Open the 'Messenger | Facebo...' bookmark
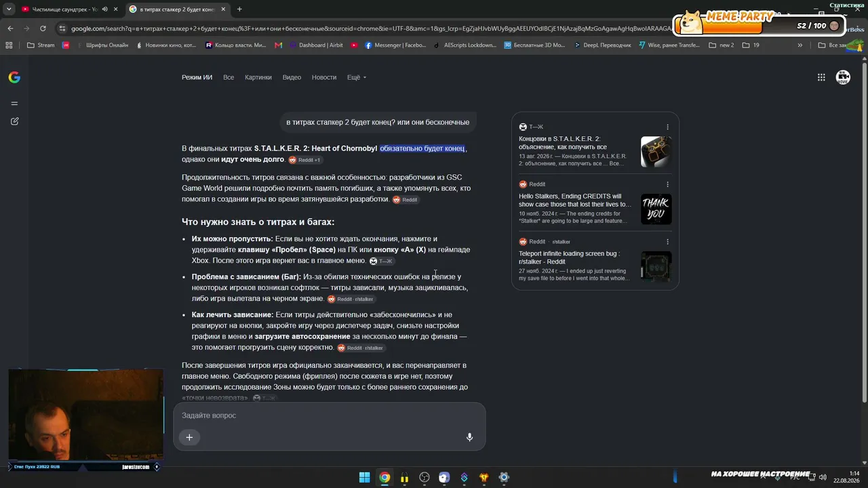Screen dimensions: 868x488 [395, 45]
